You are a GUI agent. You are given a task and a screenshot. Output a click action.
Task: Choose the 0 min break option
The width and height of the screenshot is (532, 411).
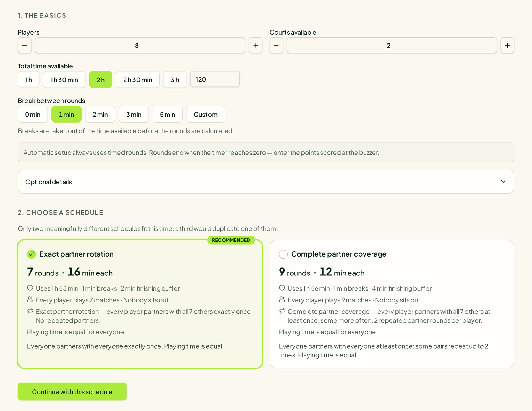33,114
